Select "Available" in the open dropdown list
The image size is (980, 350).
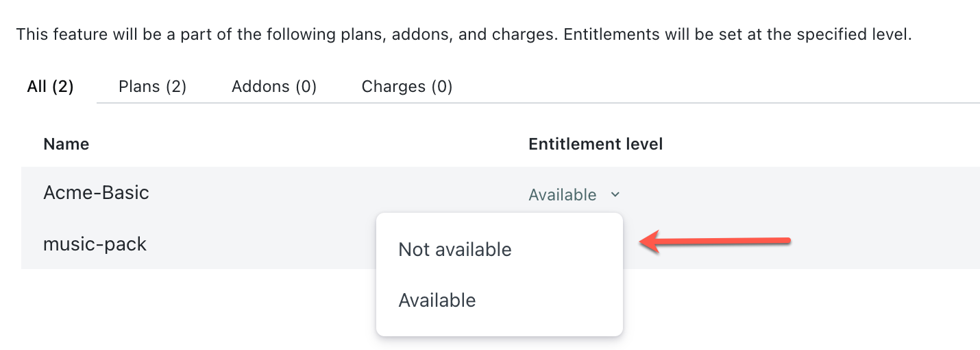437,301
